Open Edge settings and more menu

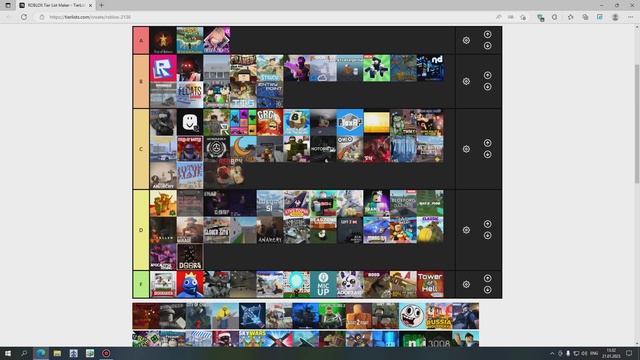(630, 17)
